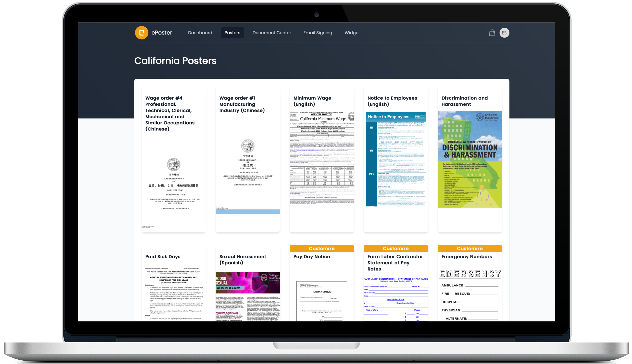Open the shopping bag cart icon
The image size is (632, 364).
[492, 33]
